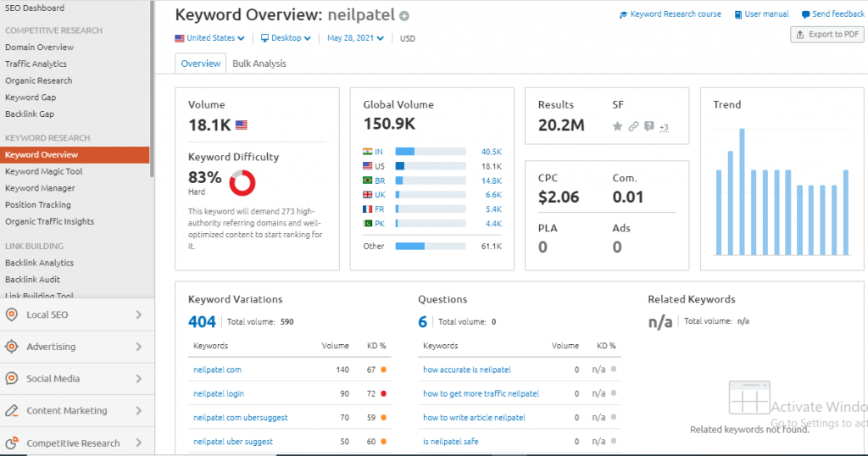The height and width of the screenshot is (456, 868).
Task: Expand the Competitive Research section
Action: coord(138,442)
